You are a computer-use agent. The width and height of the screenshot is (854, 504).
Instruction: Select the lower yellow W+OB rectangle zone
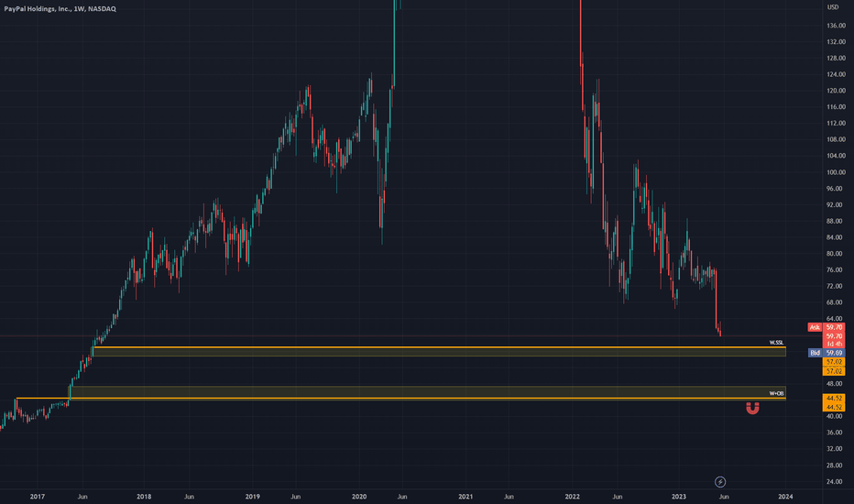[428, 392]
